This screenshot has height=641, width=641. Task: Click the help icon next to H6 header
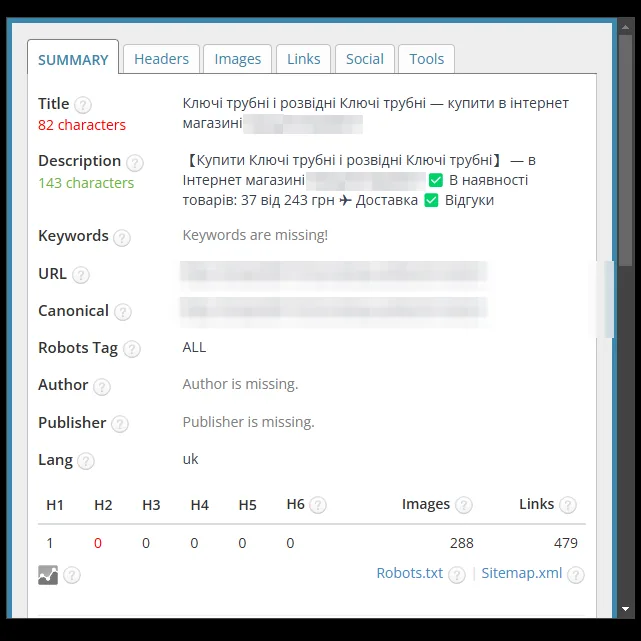click(x=318, y=505)
